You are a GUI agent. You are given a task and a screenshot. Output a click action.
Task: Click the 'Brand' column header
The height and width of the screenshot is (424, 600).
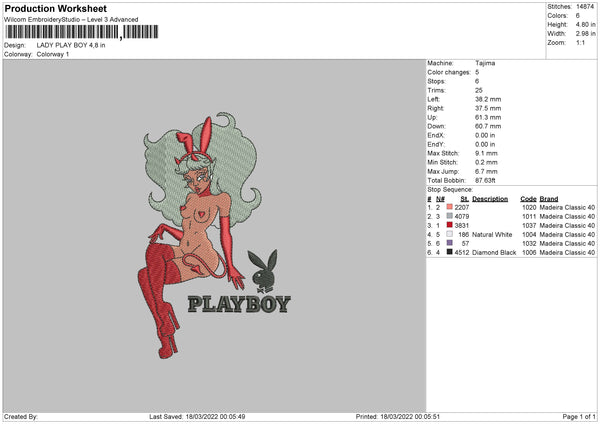(x=549, y=199)
